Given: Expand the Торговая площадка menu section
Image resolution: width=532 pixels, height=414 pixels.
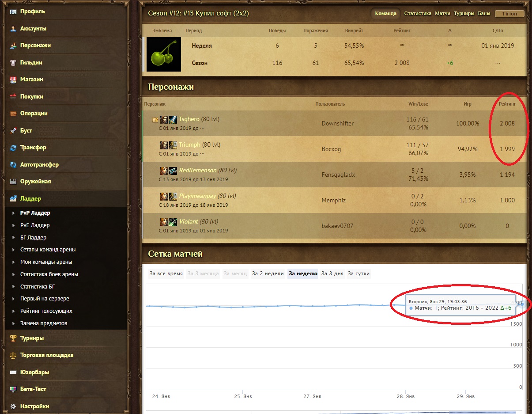Looking at the screenshot, I should click(x=47, y=355).
